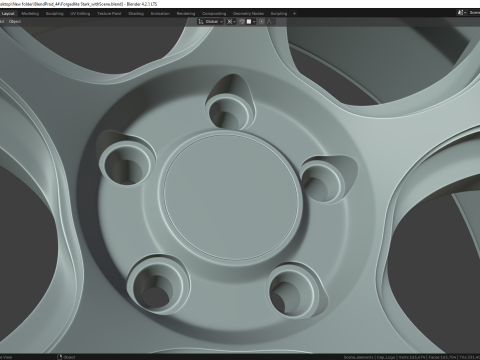This screenshot has width=480, height=360.
Task: Open the snap options dropdown
Action: [x=251, y=22]
